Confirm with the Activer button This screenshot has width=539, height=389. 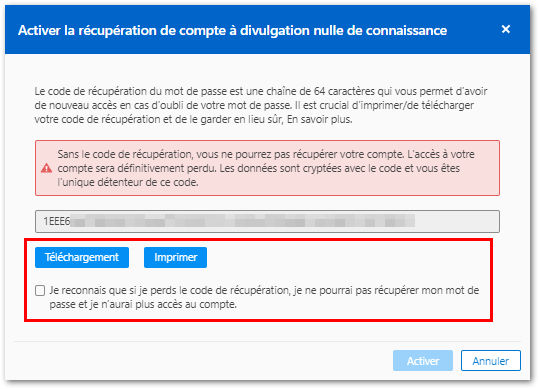(423, 360)
